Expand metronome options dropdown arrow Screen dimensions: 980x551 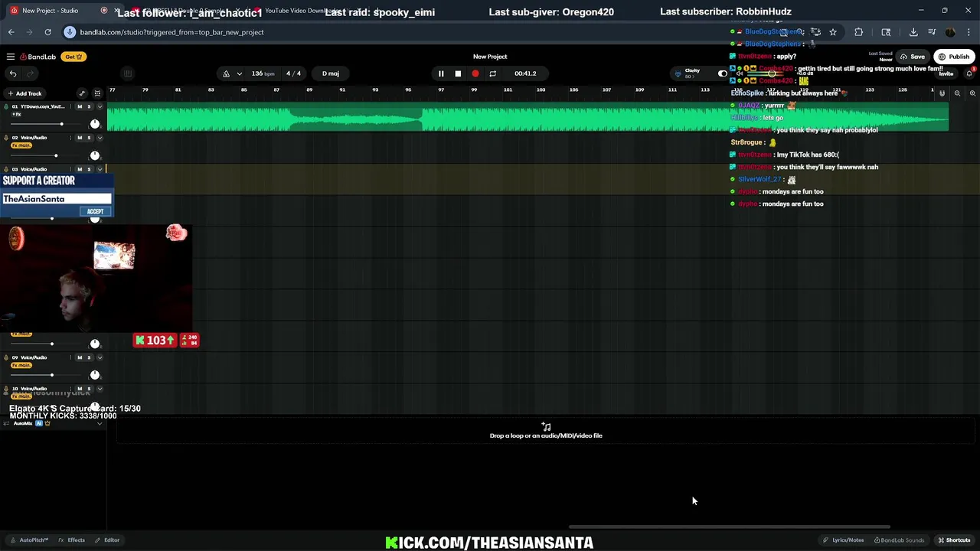240,73
